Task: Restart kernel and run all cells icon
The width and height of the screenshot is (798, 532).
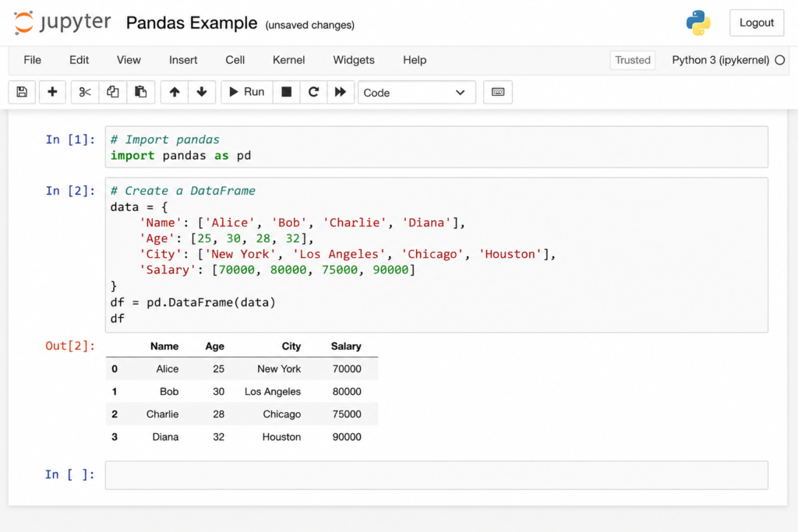Action: [341, 92]
